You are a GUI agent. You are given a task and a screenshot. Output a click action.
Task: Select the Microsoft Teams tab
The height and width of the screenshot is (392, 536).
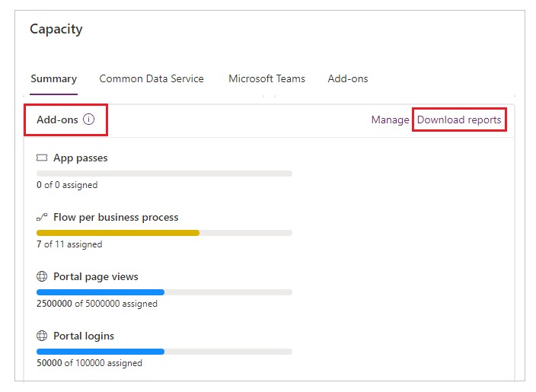[266, 79]
